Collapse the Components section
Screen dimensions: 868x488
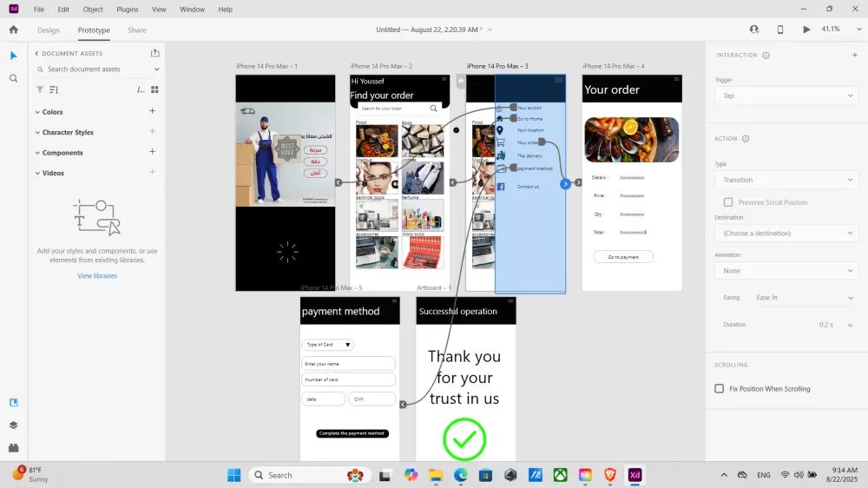37,153
